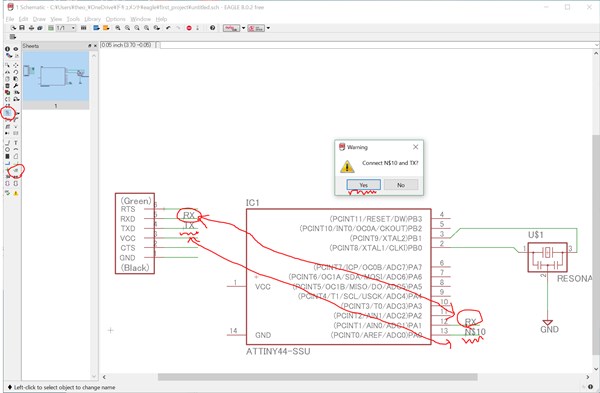This screenshot has height=393, width=600.
Task: Click the IC1 component name
Action: pos(253,203)
